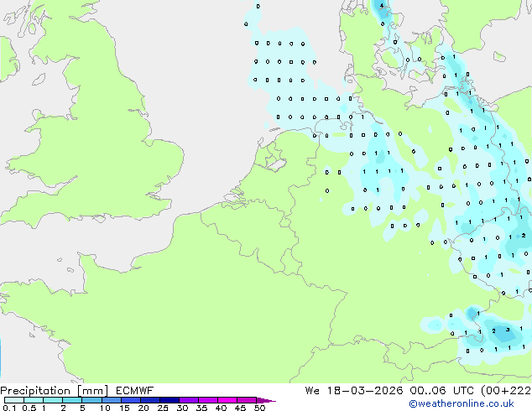Click the '50' legend scale label
Viewport: 532px width, 411px height.
click(259, 408)
